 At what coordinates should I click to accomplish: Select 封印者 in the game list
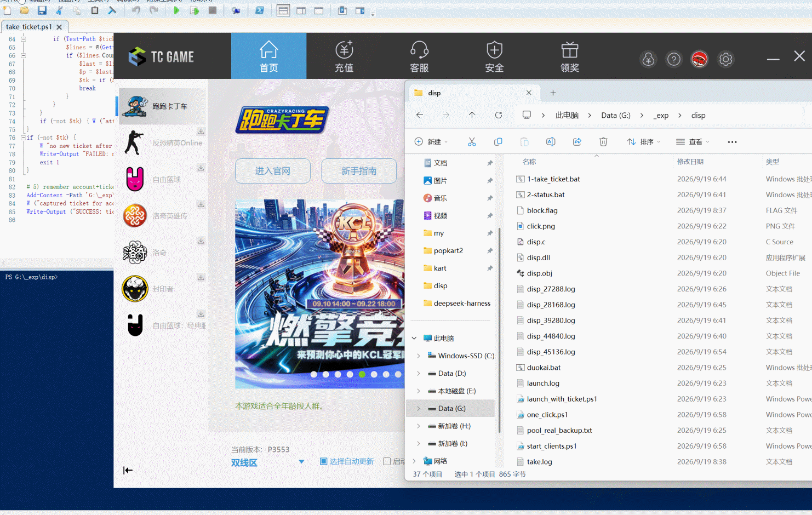point(163,289)
